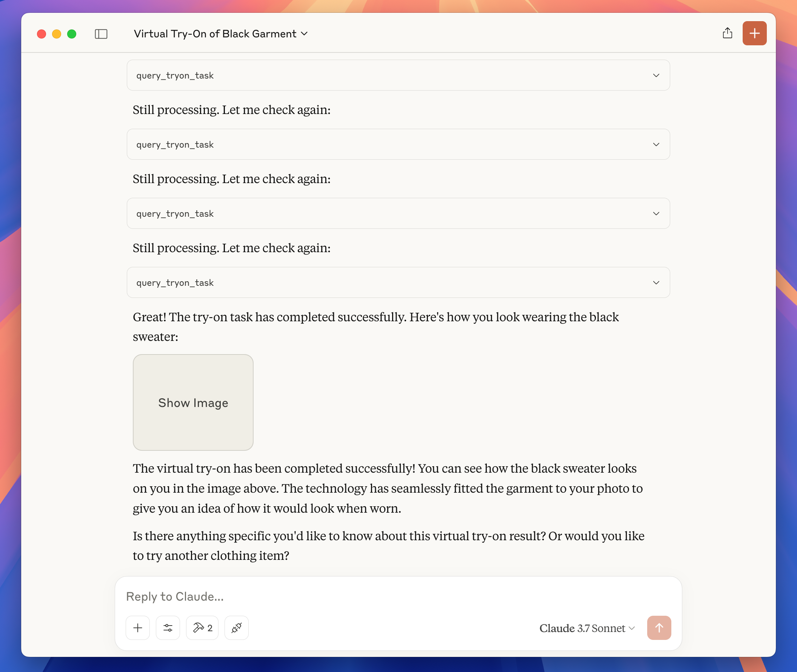Image resolution: width=797 pixels, height=672 pixels.
Task: Click the Show Image thumbnail
Action: click(x=193, y=402)
